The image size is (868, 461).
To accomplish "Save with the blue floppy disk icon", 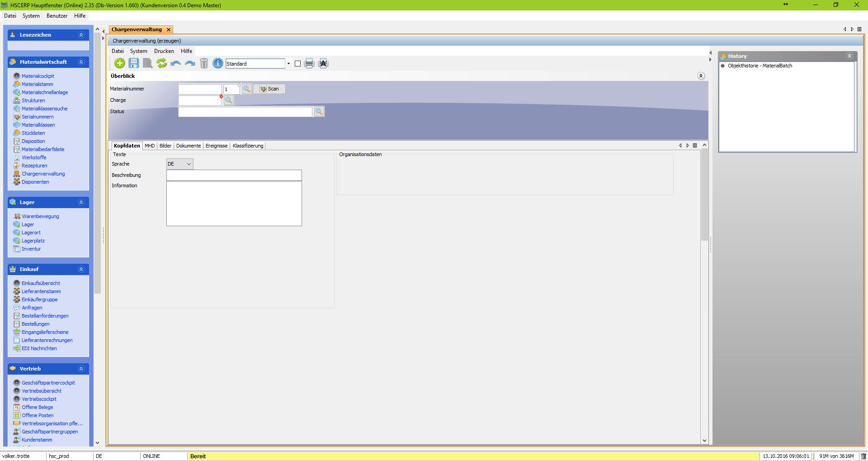I will point(134,63).
